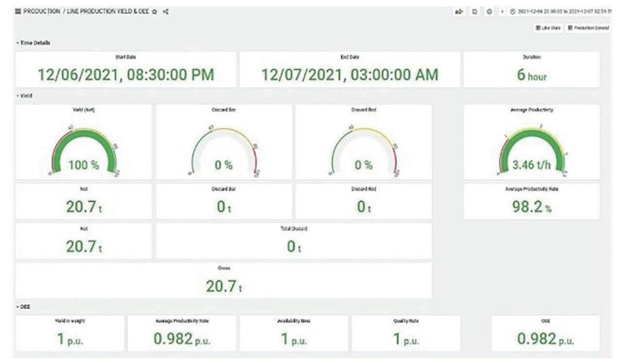Click the Yield (Net) gauge panel title

click(84, 110)
